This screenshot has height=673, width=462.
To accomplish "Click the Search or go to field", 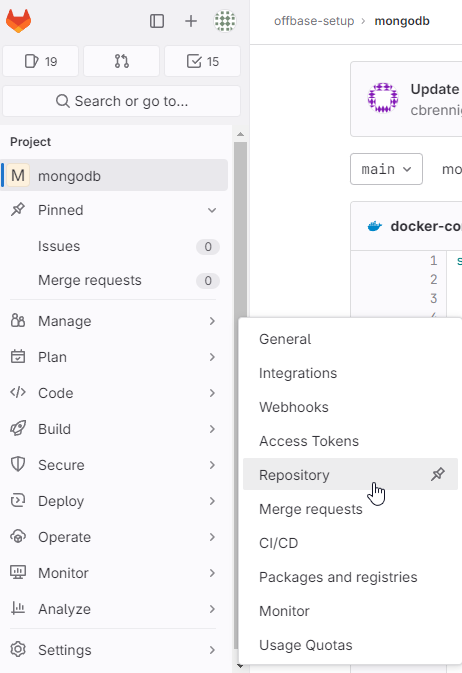I will point(122,101).
